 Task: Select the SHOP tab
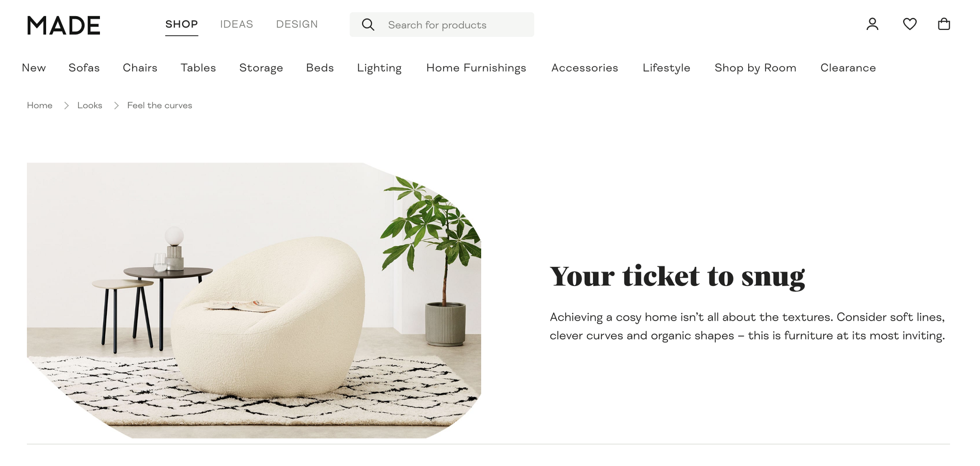181,24
